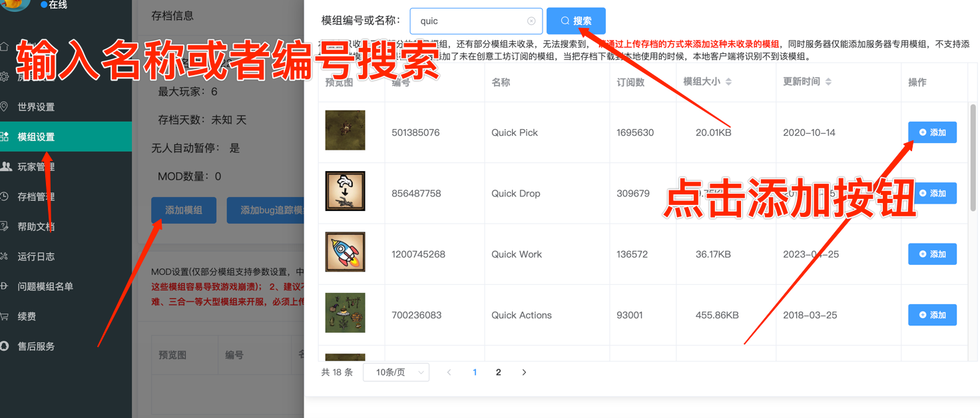Image resolution: width=980 pixels, height=418 pixels.
Task: Add the Quick Work mod
Action: [x=932, y=254]
